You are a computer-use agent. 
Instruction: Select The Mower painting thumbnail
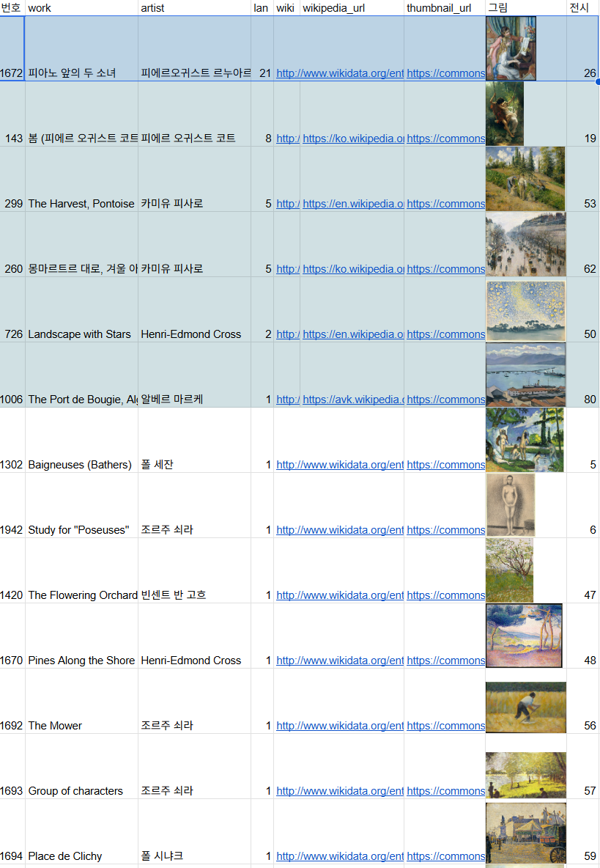526,707
